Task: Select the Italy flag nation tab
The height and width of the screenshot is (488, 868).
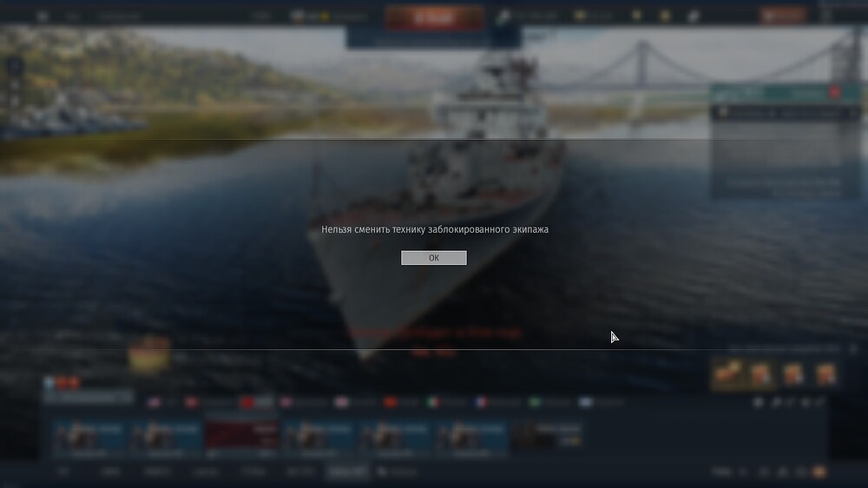Action: point(433,402)
